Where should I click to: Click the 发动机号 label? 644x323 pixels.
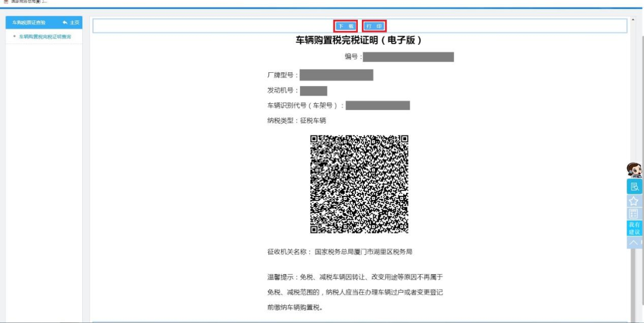(x=283, y=90)
